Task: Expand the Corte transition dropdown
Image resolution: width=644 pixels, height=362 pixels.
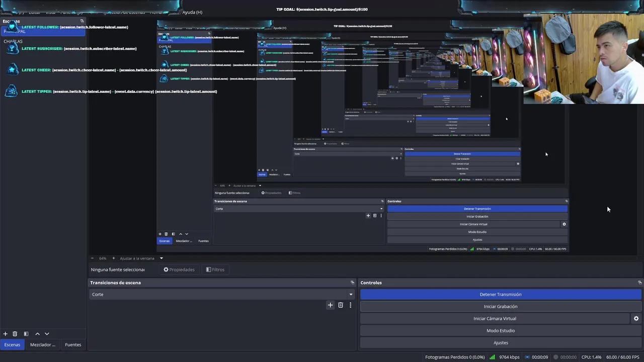Action: pyautogui.click(x=351, y=295)
